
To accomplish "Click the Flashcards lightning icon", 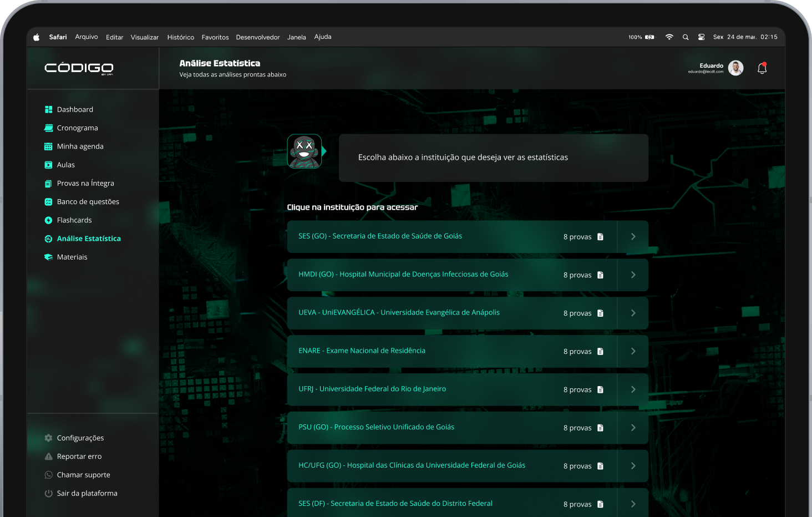I will tap(48, 220).
